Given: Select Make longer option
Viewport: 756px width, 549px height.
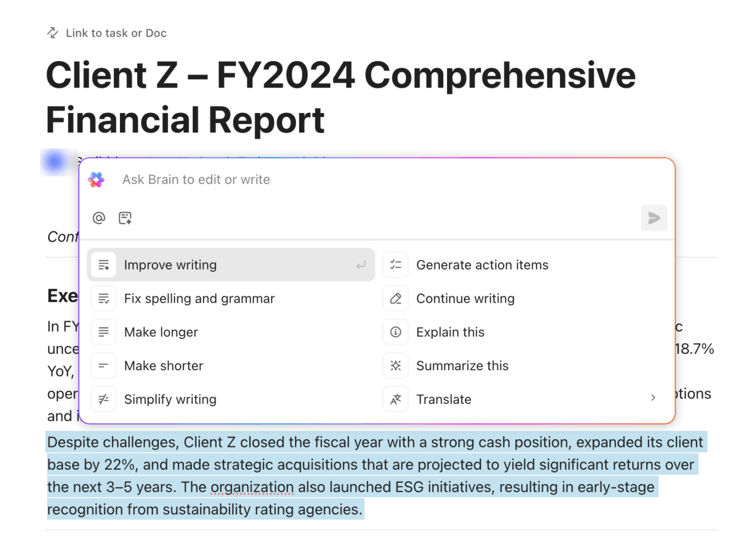Looking at the screenshot, I should click(231, 332).
